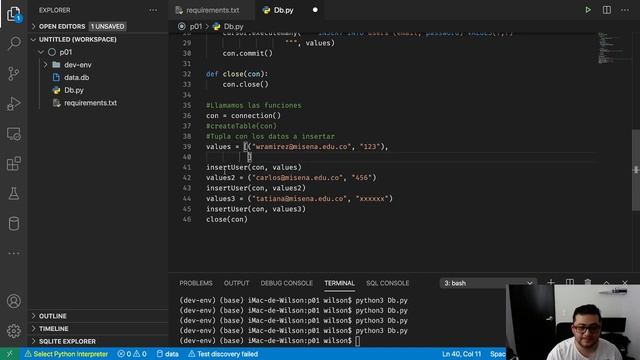Open the Manage gear icon

point(14,331)
